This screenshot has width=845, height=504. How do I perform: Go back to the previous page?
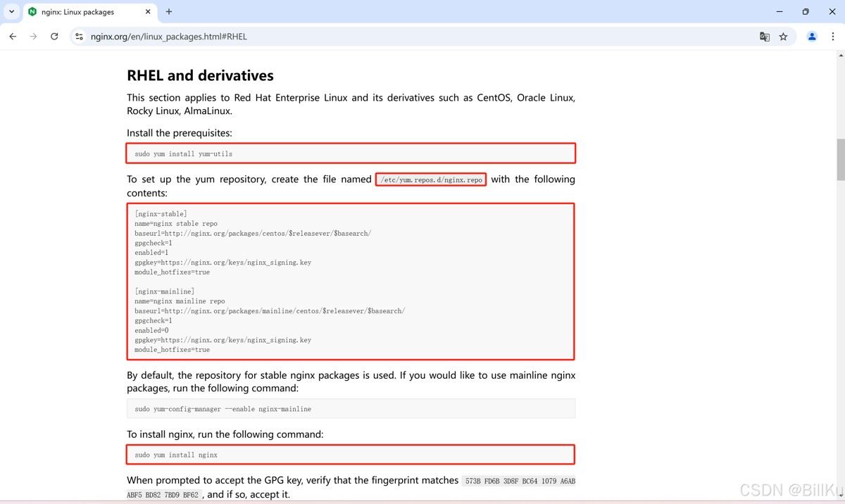13,37
